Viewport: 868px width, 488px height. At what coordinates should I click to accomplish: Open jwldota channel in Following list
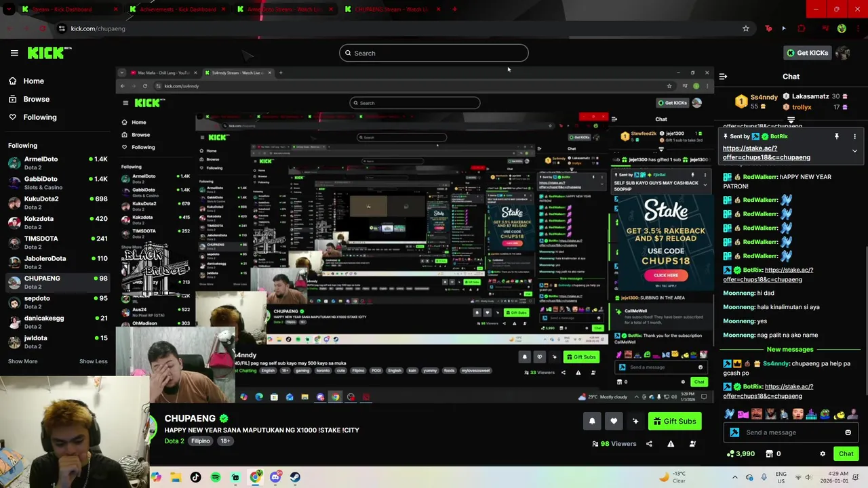(x=58, y=342)
